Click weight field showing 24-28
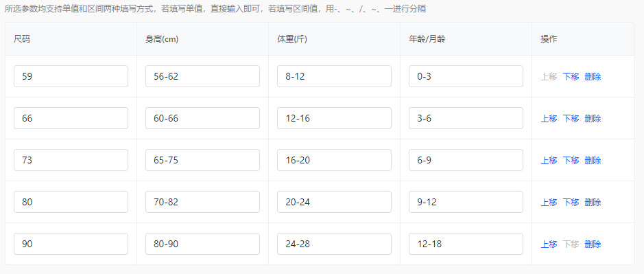Viewport: 644px width, 274px height. (x=334, y=244)
